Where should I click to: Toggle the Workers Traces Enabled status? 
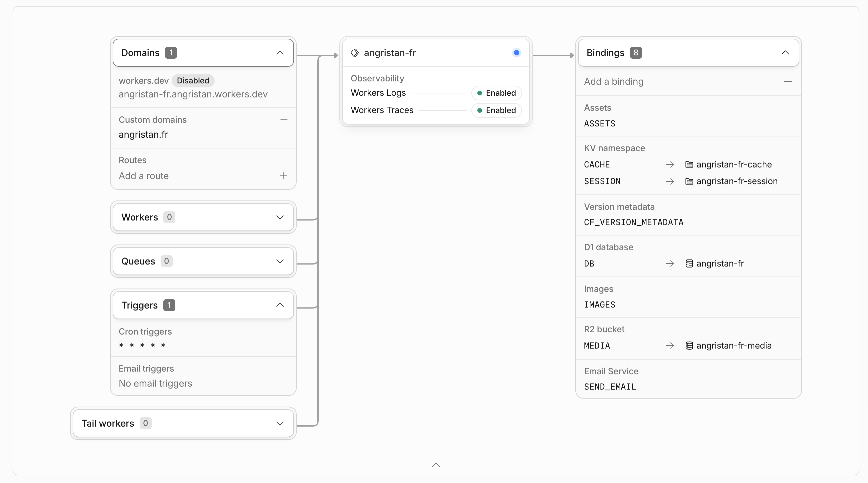pos(496,110)
